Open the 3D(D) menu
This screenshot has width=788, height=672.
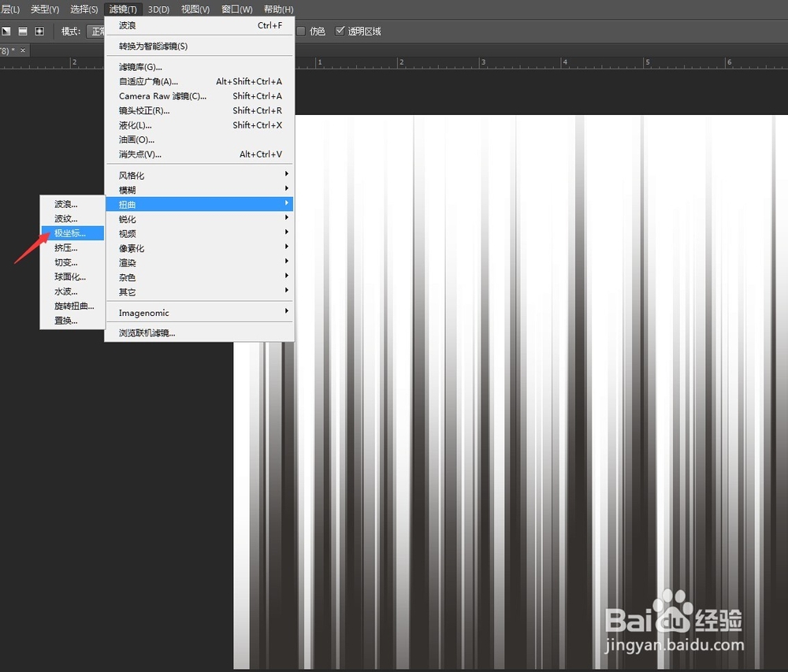coord(158,9)
